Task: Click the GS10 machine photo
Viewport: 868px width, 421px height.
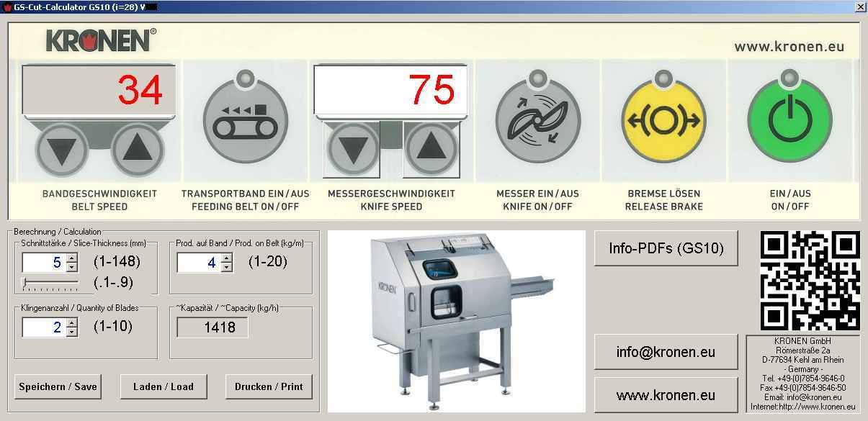Action: click(457, 322)
